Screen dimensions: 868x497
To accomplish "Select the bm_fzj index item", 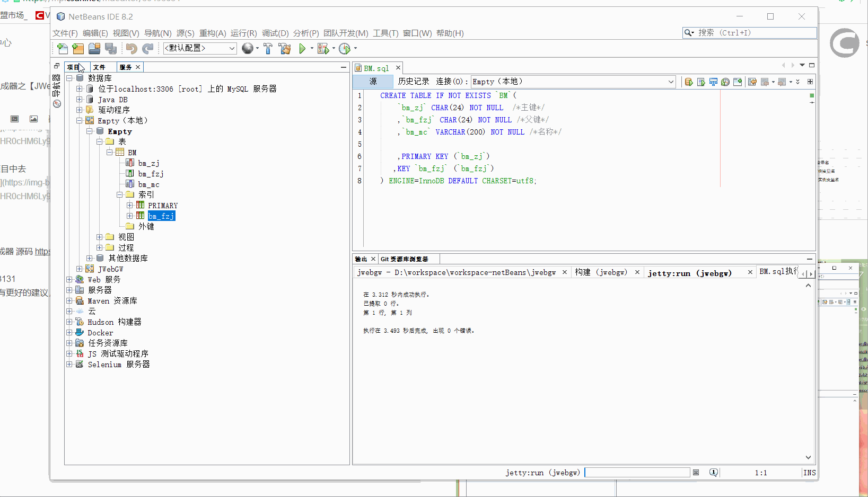I will (161, 216).
